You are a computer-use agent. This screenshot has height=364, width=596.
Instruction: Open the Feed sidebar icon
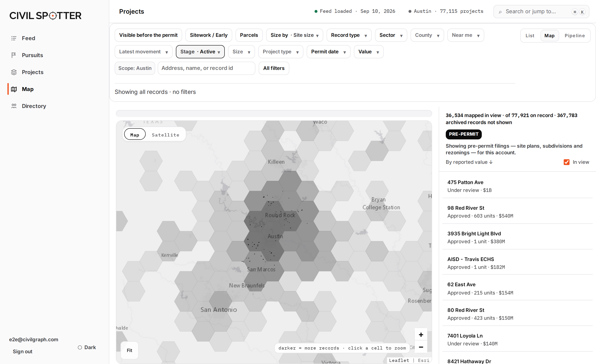(x=14, y=38)
